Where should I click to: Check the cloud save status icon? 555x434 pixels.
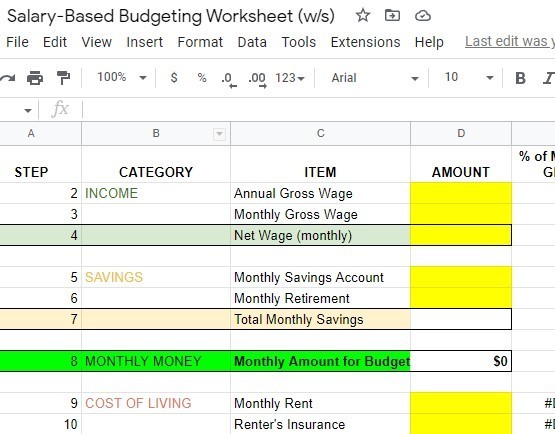pyautogui.click(x=423, y=16)
